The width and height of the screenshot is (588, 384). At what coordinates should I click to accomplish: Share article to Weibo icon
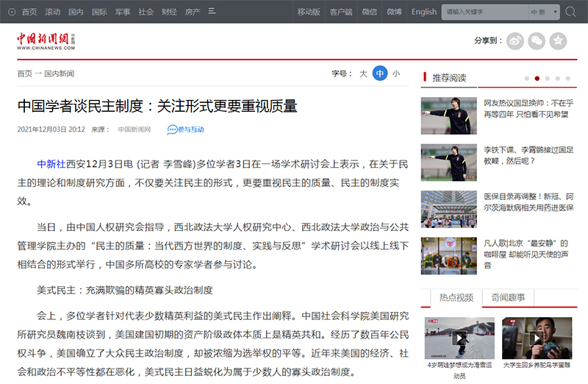(515, 41)
